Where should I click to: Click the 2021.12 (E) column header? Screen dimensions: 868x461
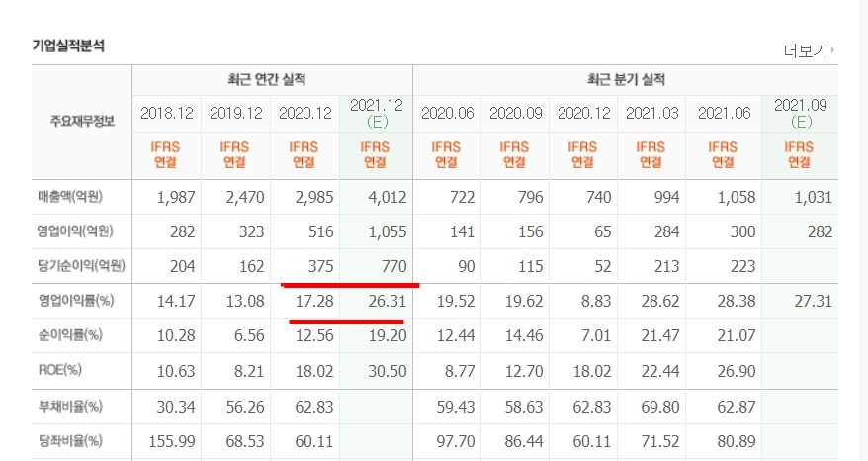377,113
